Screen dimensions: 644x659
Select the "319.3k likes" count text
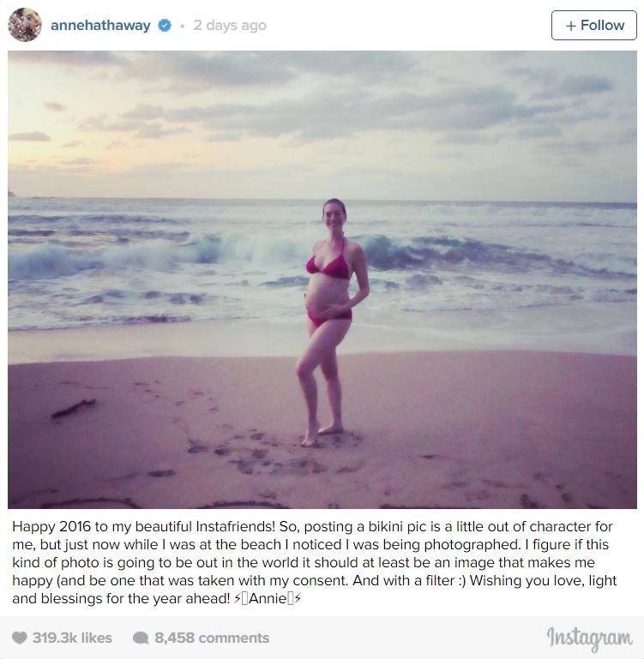(72, 638)
